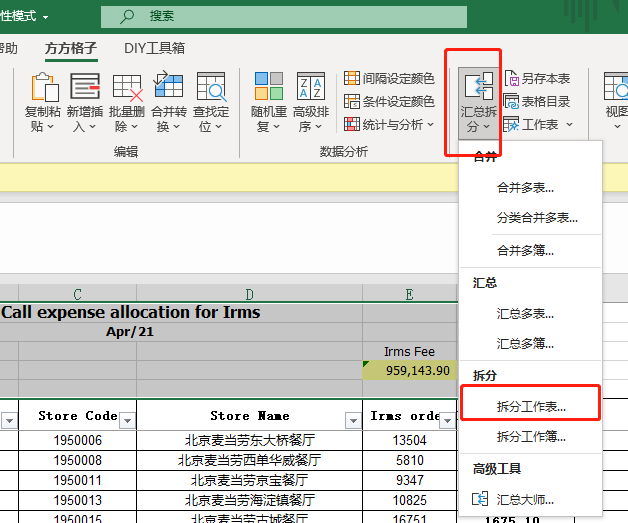Expand the 高级排序 dropdown arrow
Image resolution: width=628 pixels, height=523 pixels.
coord(318,127)
